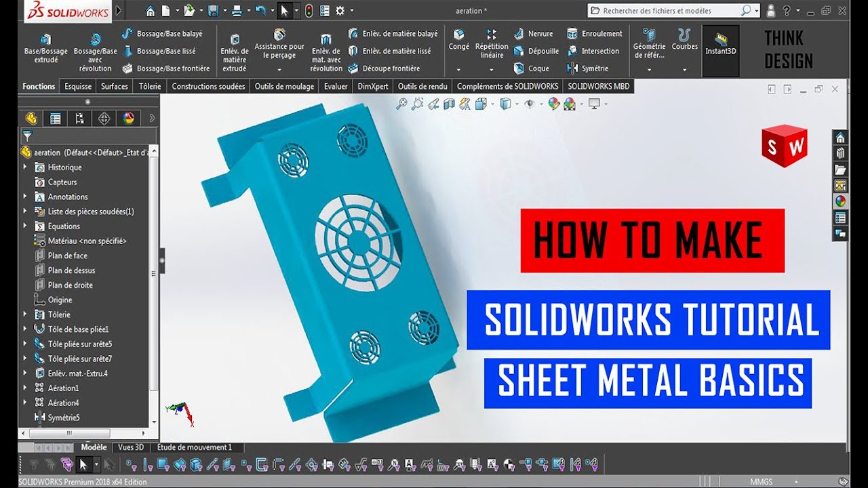
Task: Open Design Library in task pane
Action: tap(840, 154)
